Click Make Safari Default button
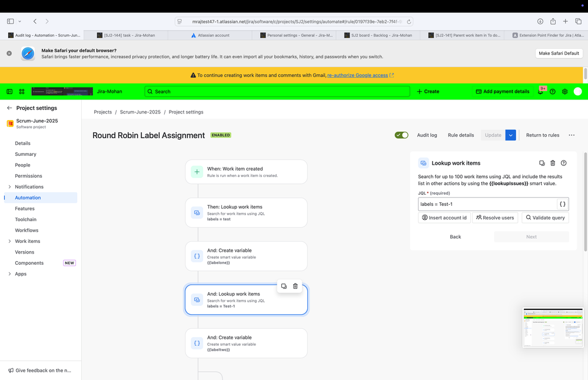Viewport: 588px width, 380px height. coord(559,53)
